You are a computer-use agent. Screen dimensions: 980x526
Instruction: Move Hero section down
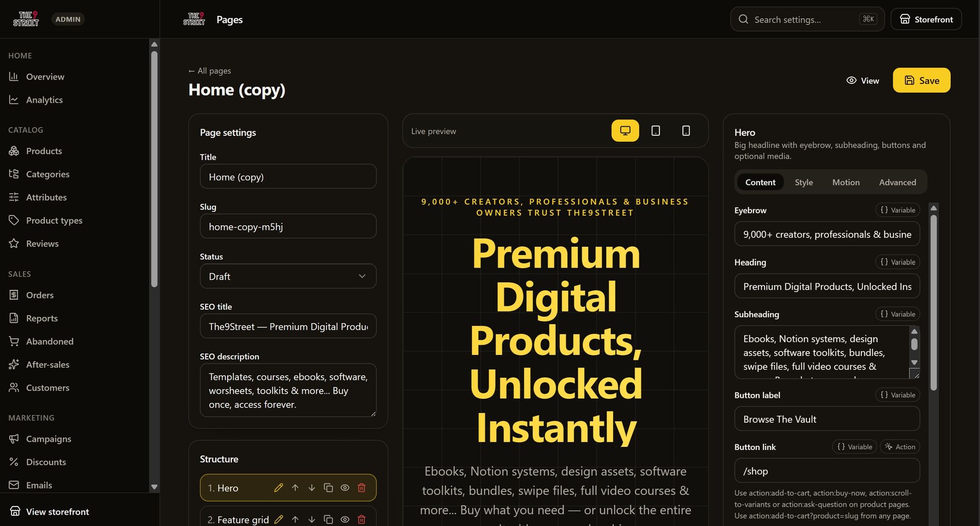[311, 488]
